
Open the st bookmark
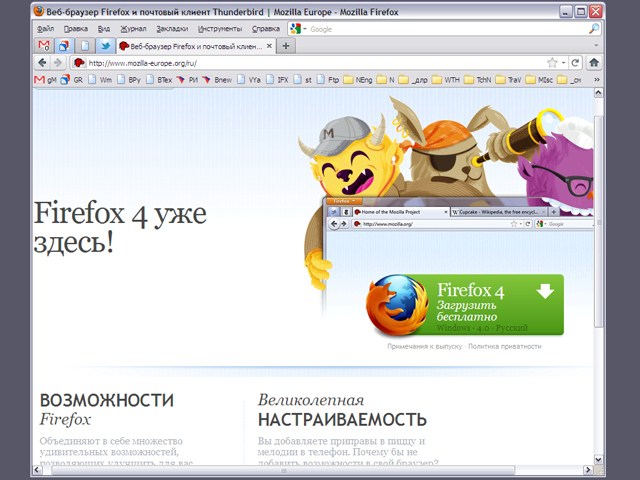[303, 80]
